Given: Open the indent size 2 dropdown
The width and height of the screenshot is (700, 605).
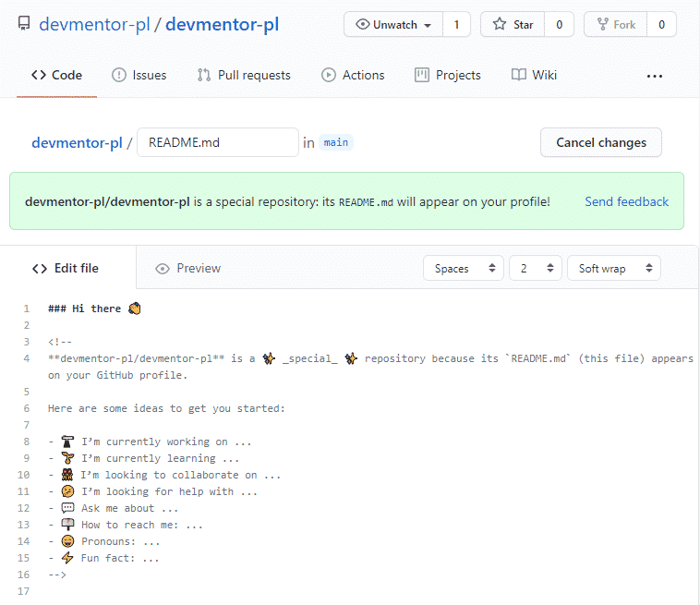Looking at the screenshot, I should 536,268.
